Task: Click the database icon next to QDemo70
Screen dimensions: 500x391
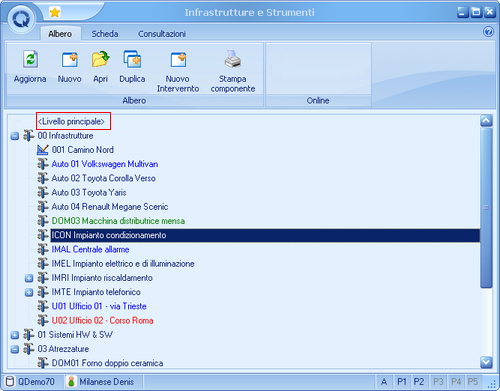Action: [10, 382]
